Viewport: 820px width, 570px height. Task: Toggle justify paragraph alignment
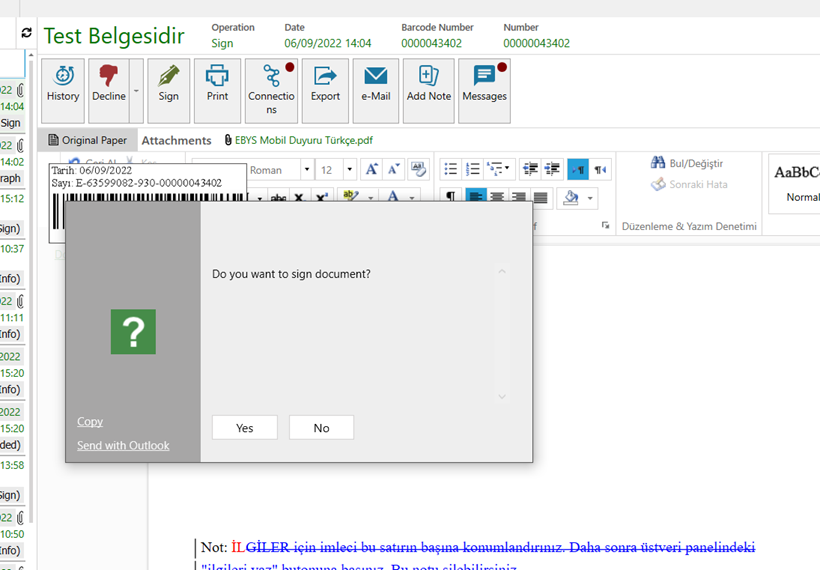coord(541,198)
